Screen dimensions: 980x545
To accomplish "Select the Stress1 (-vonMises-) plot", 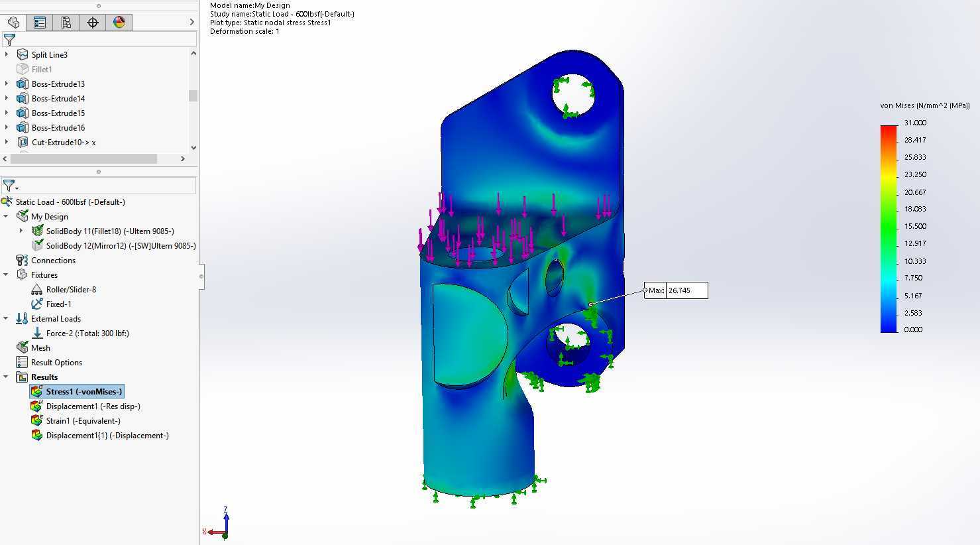I will pos(77,391).
